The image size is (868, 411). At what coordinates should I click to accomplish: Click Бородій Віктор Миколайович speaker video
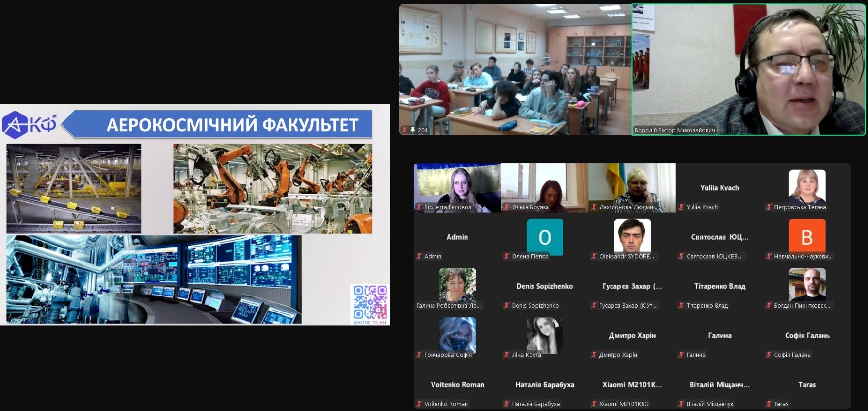(748, 69)
